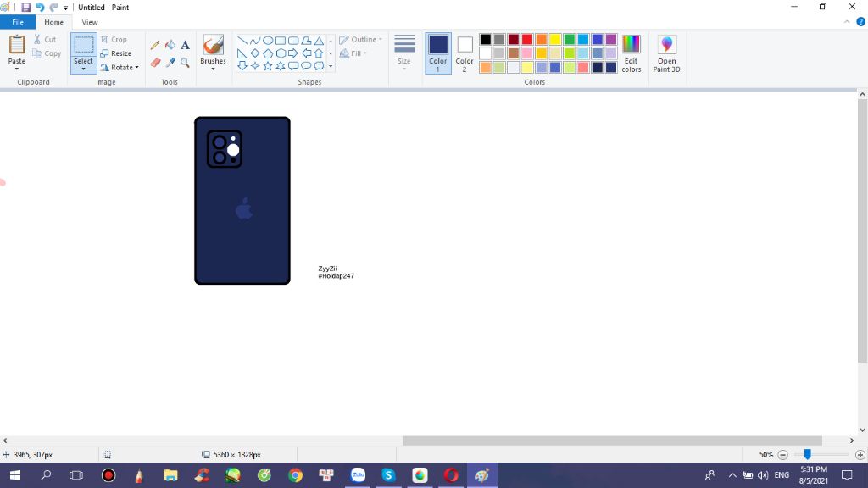Choose the Triangle shape
This screenshot has height=488, width=868.
tap(319, 41)
